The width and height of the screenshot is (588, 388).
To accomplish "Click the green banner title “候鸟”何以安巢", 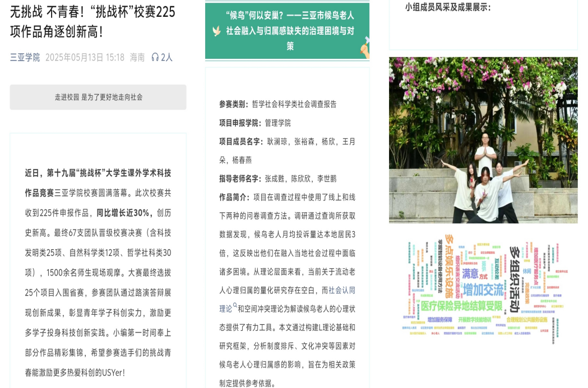I will tap(290, 31).
